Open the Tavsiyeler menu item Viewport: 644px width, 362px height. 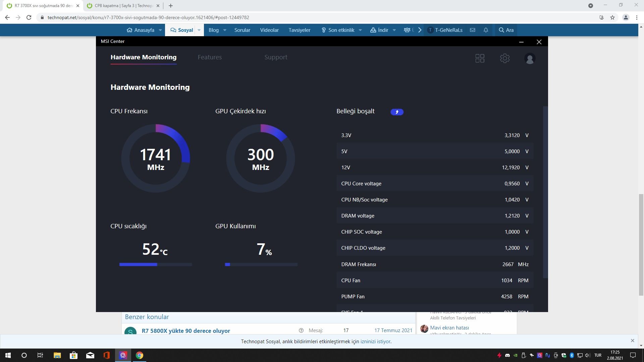coord(299,30)
